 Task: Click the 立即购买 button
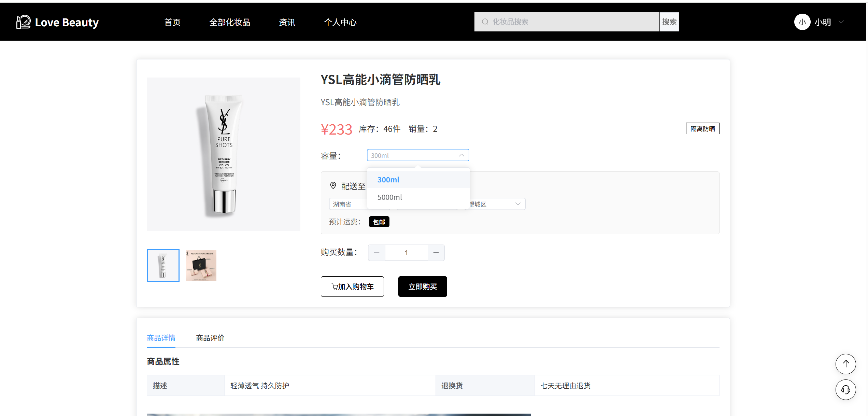[x=422, y=287]
